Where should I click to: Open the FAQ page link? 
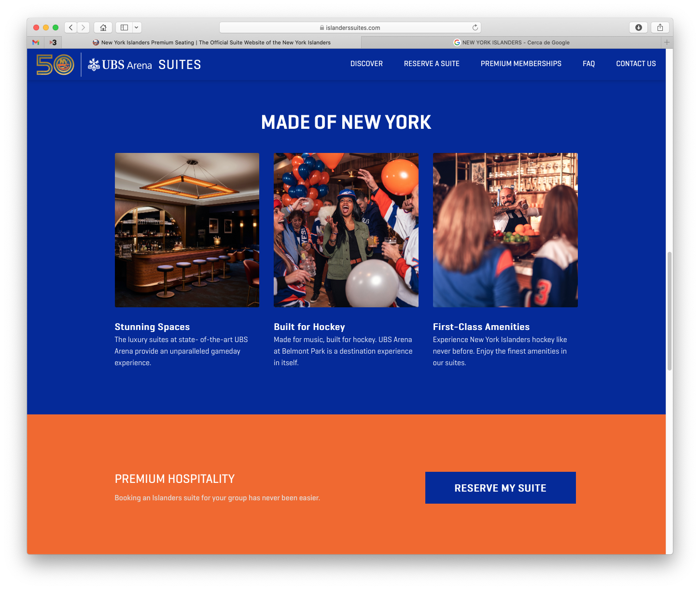[588, 64]
